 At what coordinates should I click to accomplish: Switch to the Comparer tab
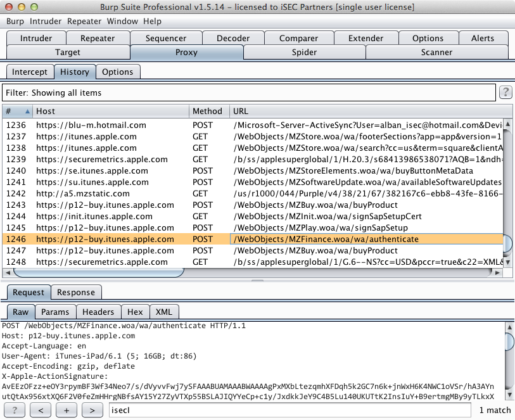[298, 38]
